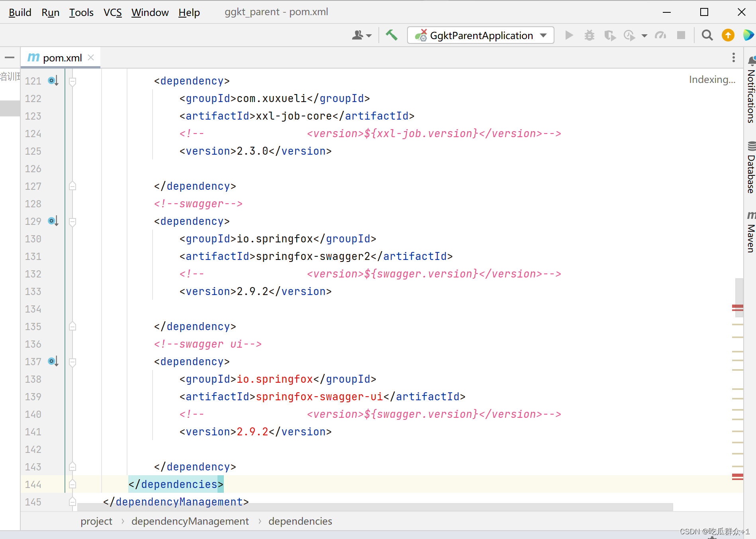Collapse the dependency fold at line 129
Viewport: 756px width, 539px height.
(72, 222)
